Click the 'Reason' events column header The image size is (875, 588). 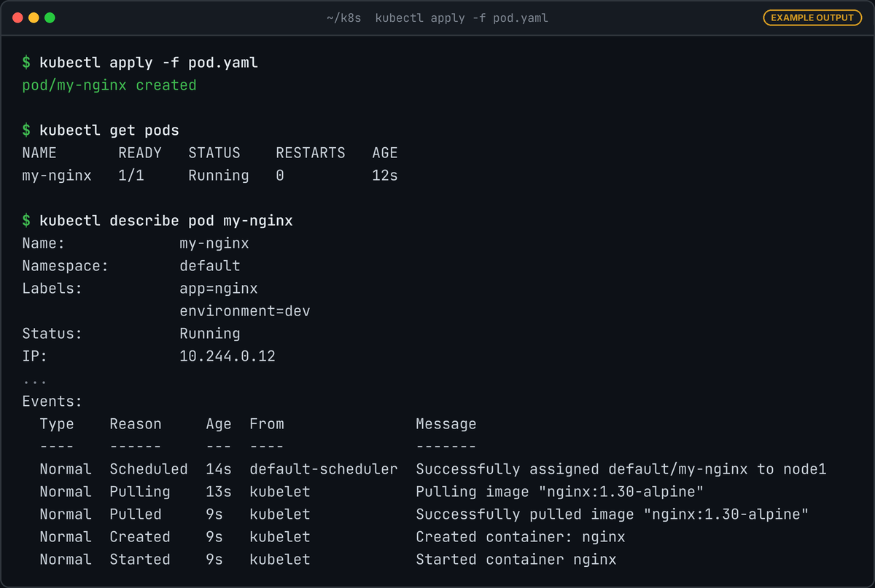click(136, 424)
